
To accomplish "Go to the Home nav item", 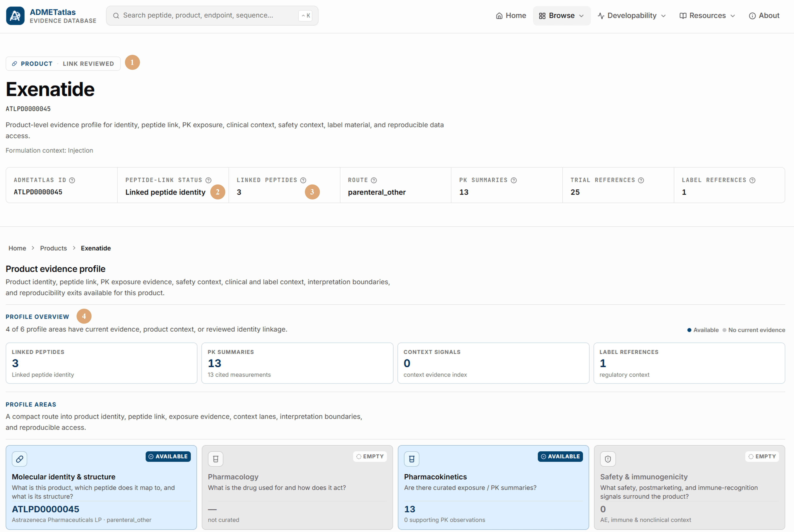I will [511, 16].
